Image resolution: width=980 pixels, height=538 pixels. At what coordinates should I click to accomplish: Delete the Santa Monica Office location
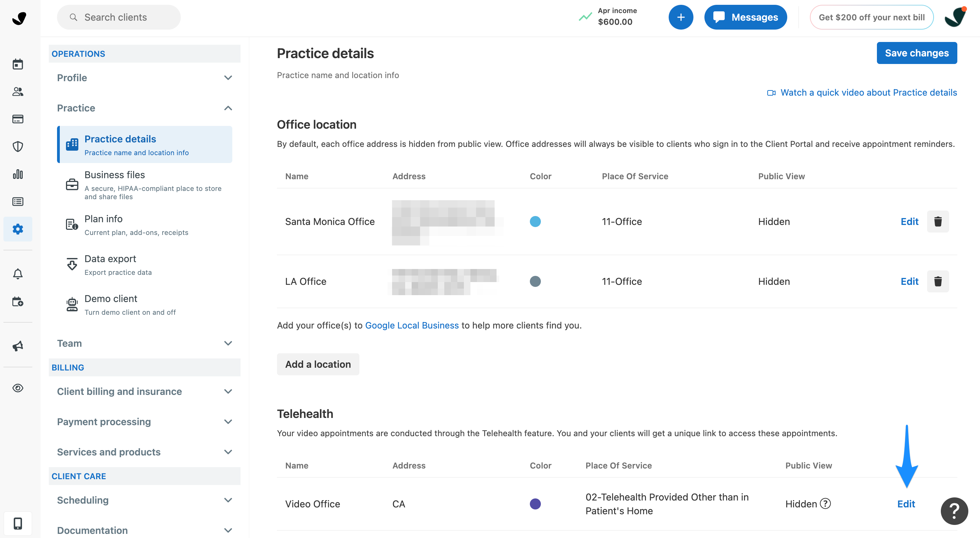tap(937, 222)
